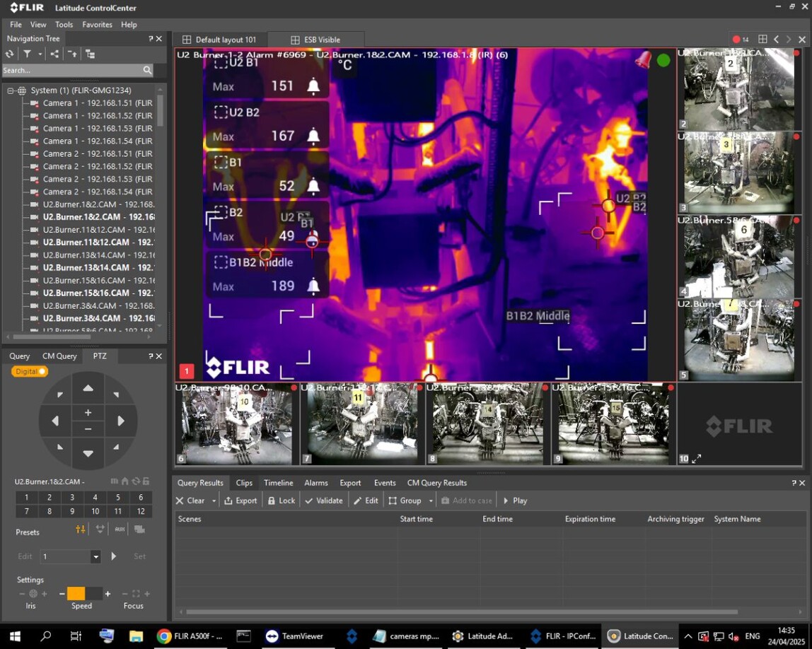Open the Help menu
This screenshot has width=812, height=649.
coord(129,24)
